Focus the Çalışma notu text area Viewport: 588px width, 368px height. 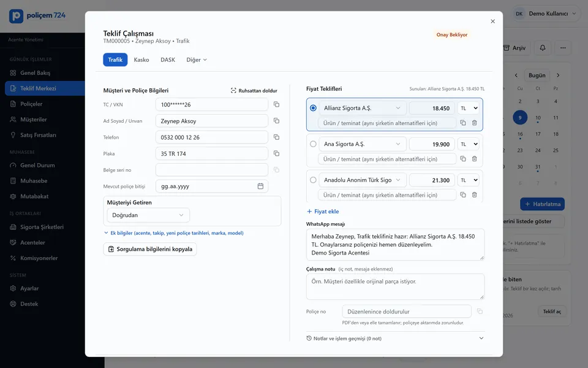click(395, 286)
